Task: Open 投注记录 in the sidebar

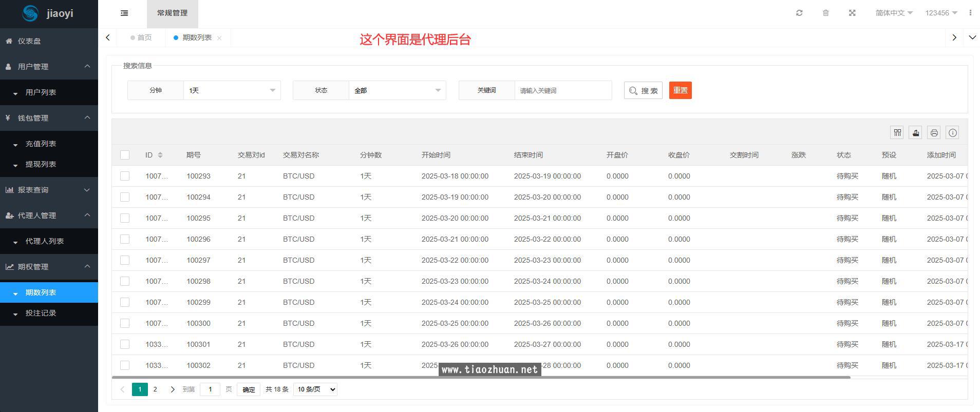Action: [x=41, y=313]
